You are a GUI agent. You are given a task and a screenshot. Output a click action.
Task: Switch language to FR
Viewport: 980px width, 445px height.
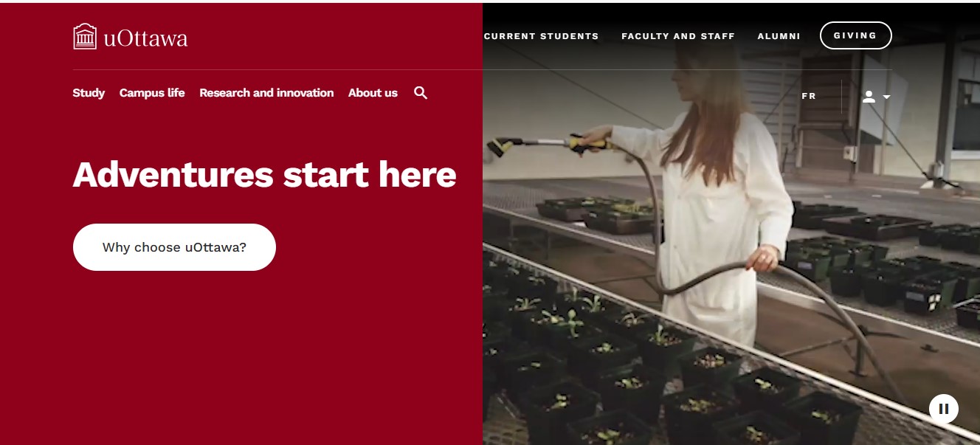(809, 96)
